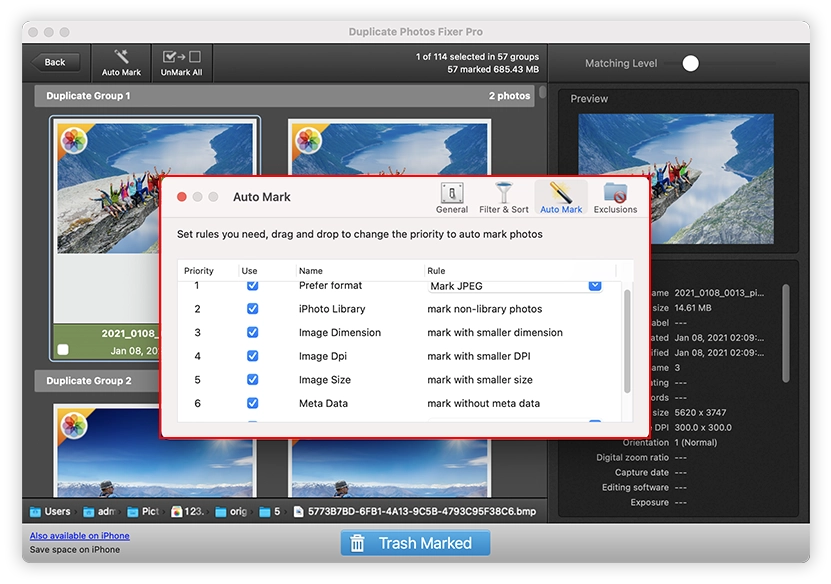Click the Trash Marked button
The image size is (831, 584).
click(415, 543)
